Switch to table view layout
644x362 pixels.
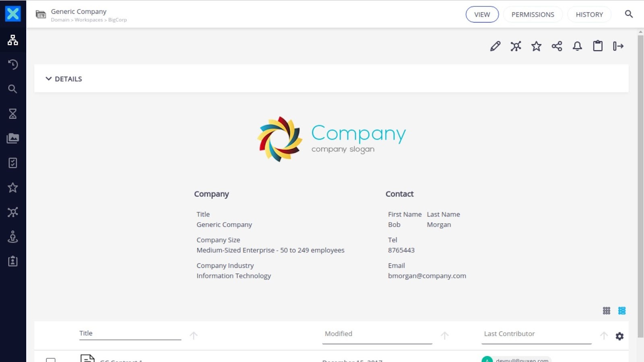pyautogui.click(x=622, y=311)
